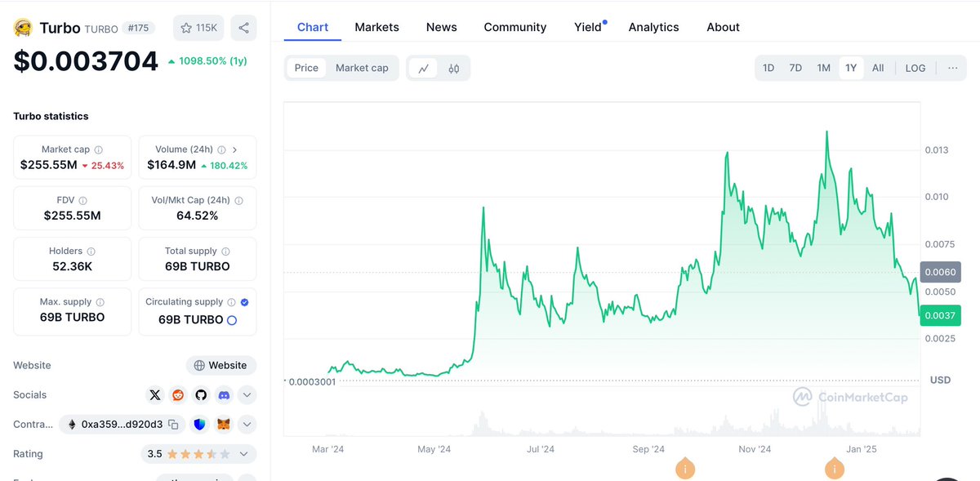Click the 52.36K holders value

pyautogui.click(x=72, y=266)
